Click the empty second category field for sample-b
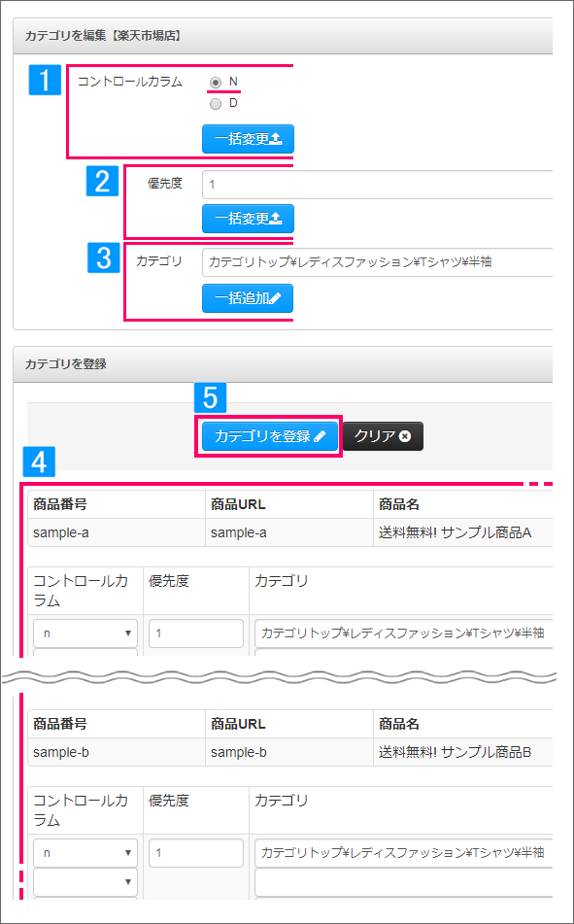 (x=404, y=882)
